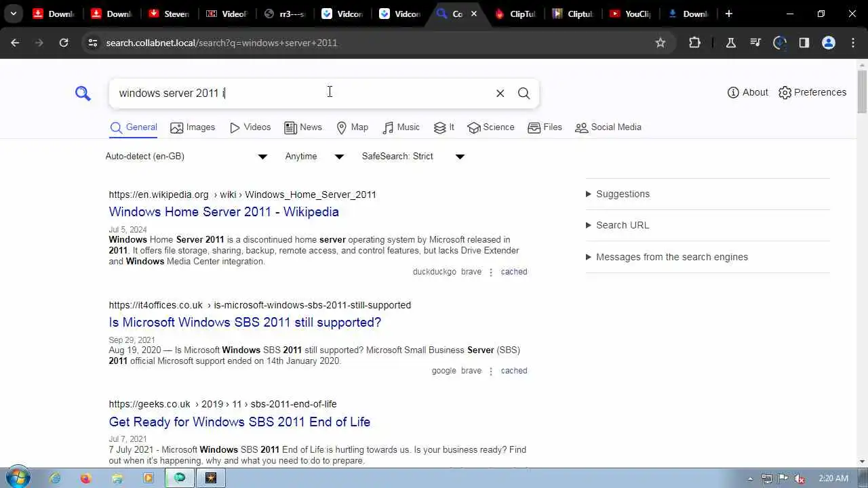This screenshot has height=488, width=868.
Task: Open site information icon in address bar
Action: point(93,43)
